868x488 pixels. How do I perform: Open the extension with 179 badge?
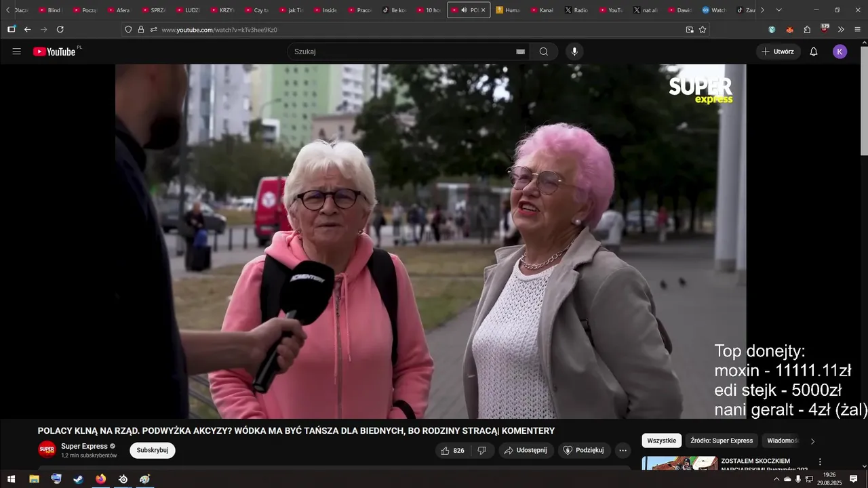[x=825, y=28]
